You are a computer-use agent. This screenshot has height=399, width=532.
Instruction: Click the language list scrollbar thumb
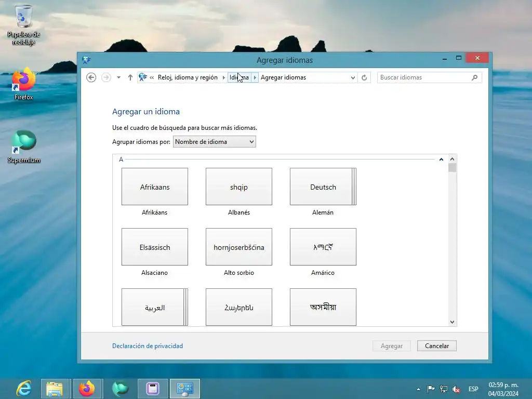[x=452, y=168]
